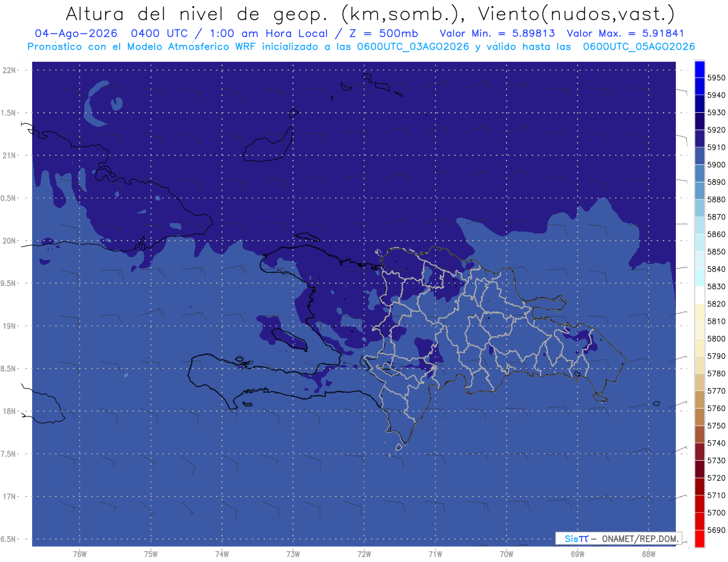Click the '5860' color scale value
The width and height of the screenshot is (728, 562).
[x=716, y=235]
